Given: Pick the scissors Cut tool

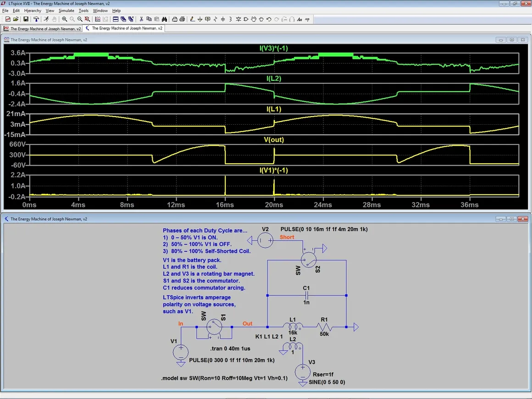Looking at the screenshot, I should (x=141, y=19).
